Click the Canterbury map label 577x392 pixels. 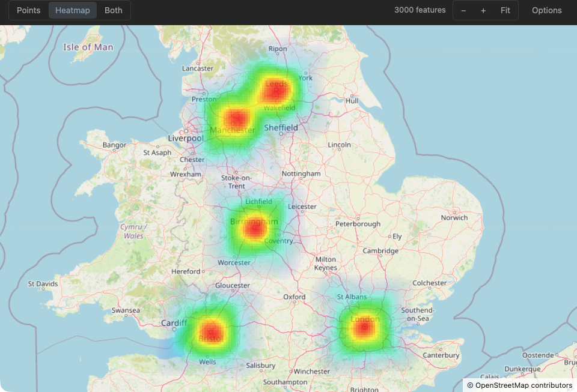tap(441, 355)
